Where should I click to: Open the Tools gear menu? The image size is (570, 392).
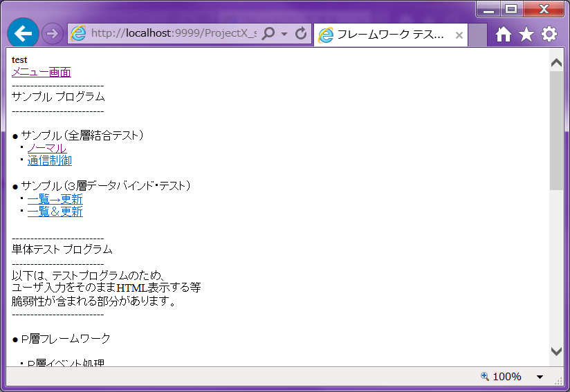click(549, 34)
